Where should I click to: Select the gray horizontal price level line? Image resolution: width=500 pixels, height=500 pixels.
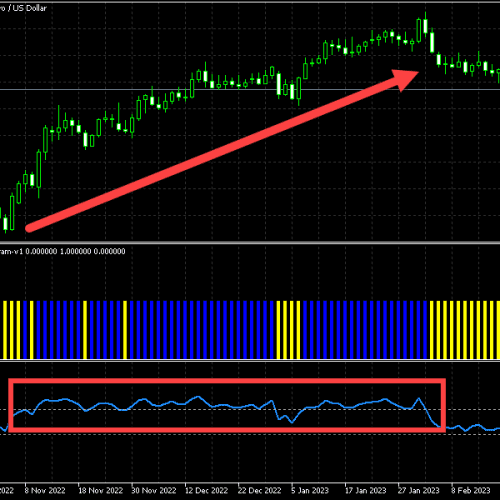250,89
